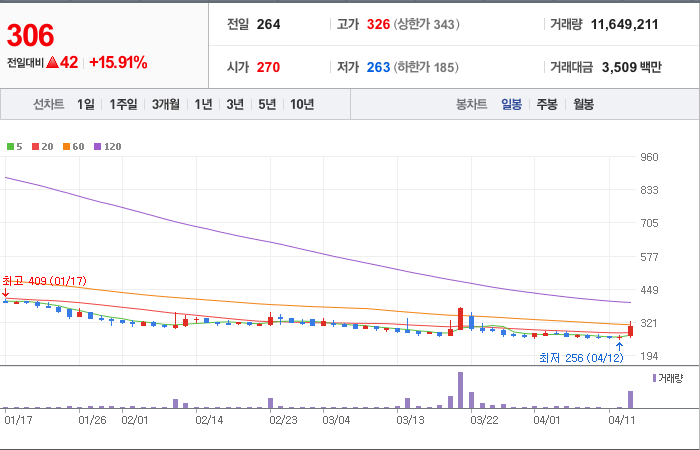Click the last volume bar after 04/11
The height and width of the screenshot is (450, 700).
[630, 400]
